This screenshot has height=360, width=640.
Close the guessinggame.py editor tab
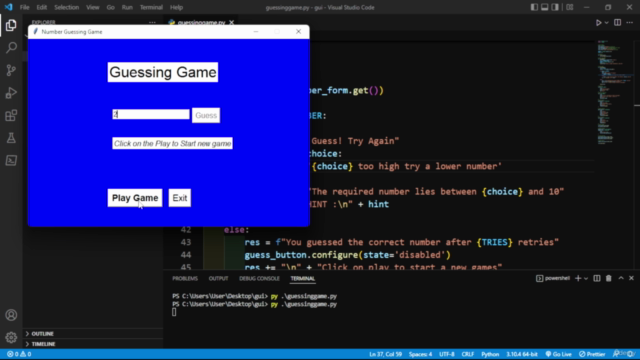[x=231, y=22]
